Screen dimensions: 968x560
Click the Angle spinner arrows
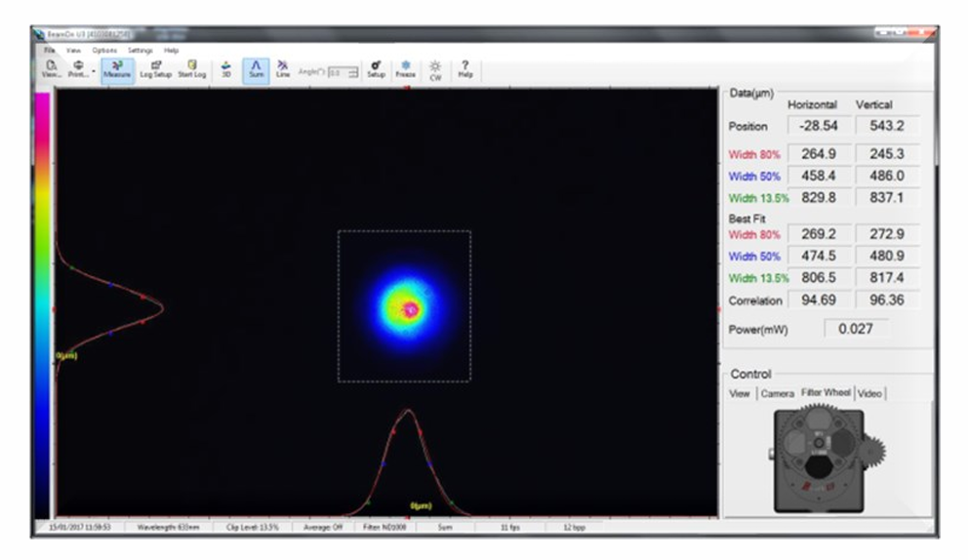(352, 72)
